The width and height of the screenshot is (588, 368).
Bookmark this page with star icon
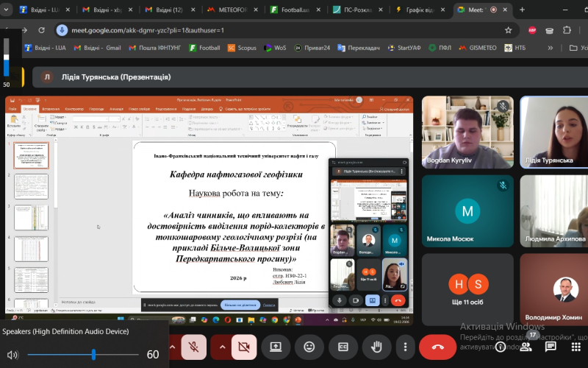[508, 30]
